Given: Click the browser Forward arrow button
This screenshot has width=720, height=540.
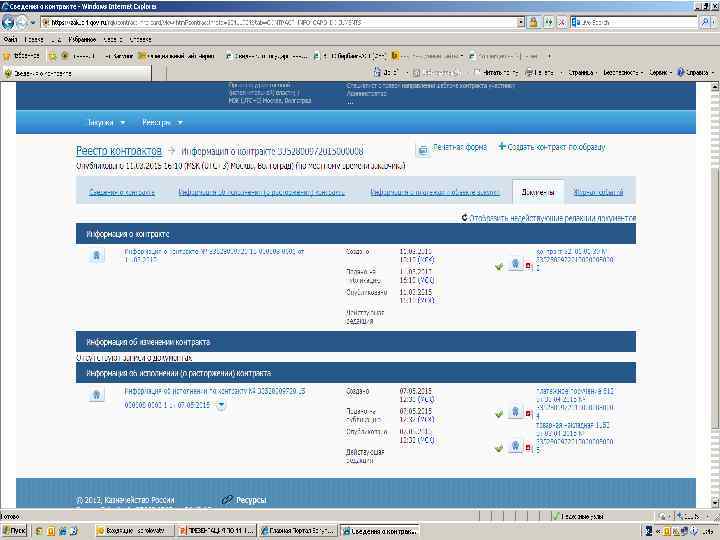Looking at the screenshot, I should click(x=22, y=22).
